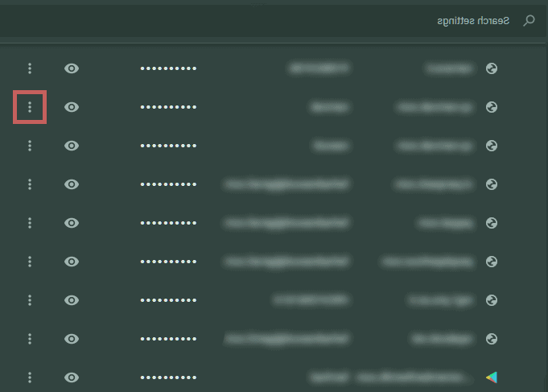Click three-dot icon in the sixth row
The height and width of the screenshot is (392, 548).
pos(30,262)
